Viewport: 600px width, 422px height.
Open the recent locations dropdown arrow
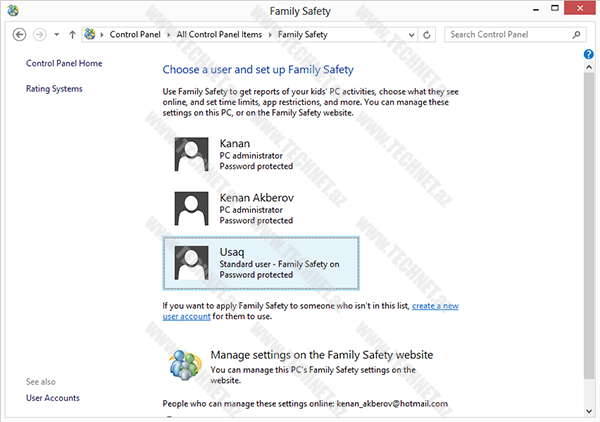pos(57,34)
